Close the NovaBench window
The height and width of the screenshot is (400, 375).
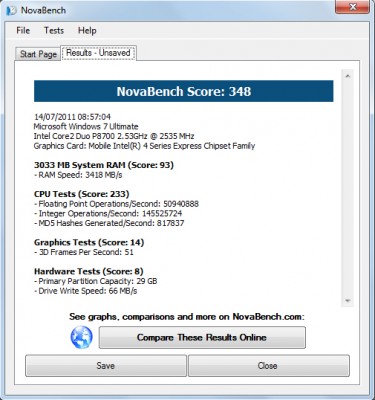[352, 7]
